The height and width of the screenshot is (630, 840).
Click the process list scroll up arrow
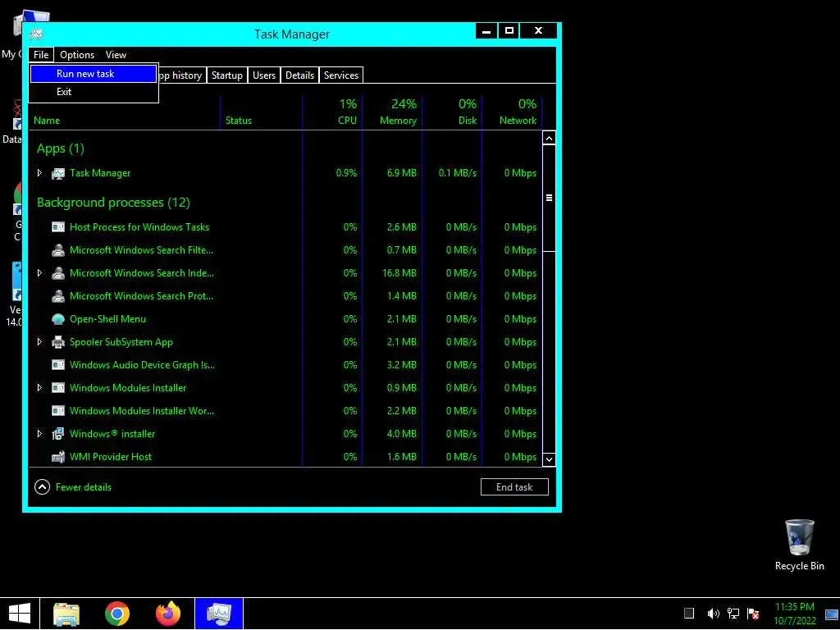549,138
